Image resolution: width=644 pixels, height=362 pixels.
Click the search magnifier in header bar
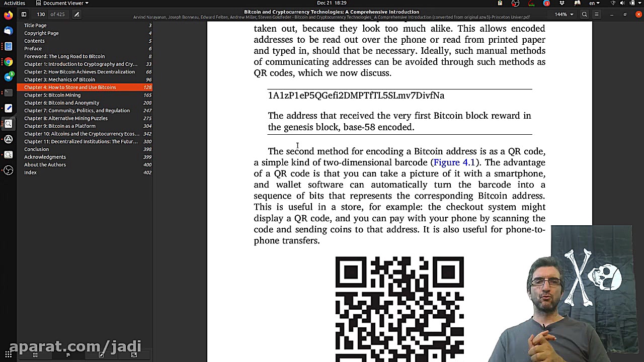[584, 15]
